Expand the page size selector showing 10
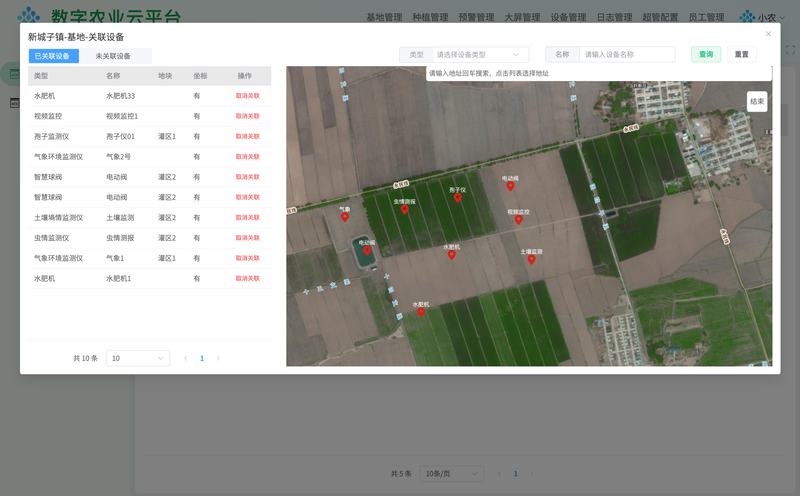The height and width of the screenshot is (496, 800). coord(138,358)
